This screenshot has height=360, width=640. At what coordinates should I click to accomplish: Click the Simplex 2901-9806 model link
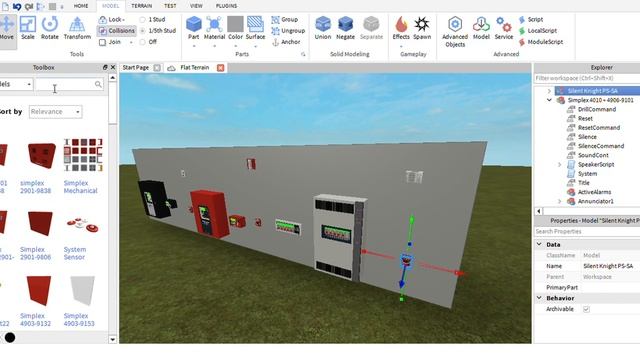pyautogui.click(x=36, y=253)
